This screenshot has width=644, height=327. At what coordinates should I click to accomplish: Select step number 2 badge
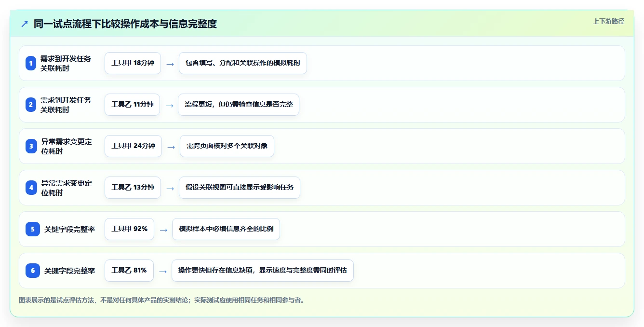point(31,105)
